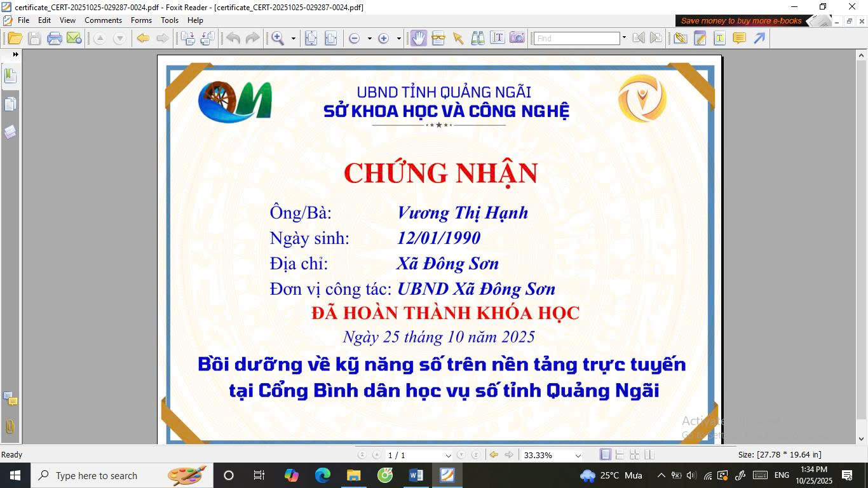The width and height of the screenshot is (868, 488).
Task: Choose the Select Text tool
Action: coord(498,38)
